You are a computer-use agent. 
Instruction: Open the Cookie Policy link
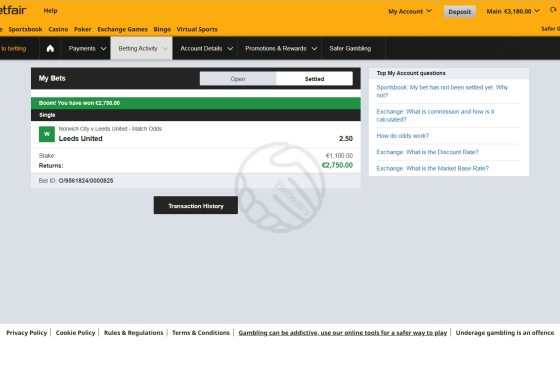(x=75, y=332)
